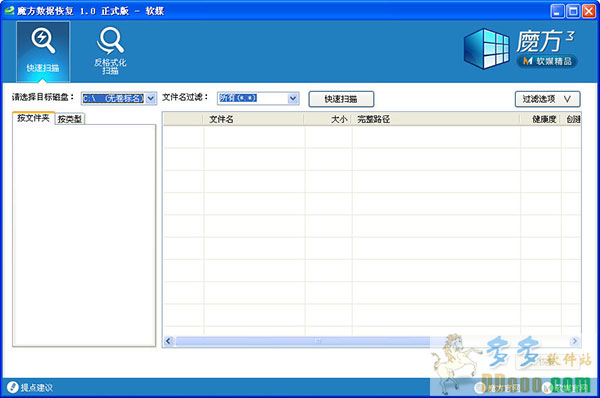Maximize the 魔方数据恢复 window

tap(573, 11)
